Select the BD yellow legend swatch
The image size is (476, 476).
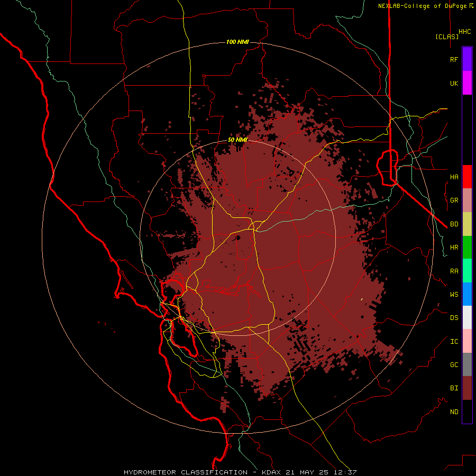pos(467,224)
